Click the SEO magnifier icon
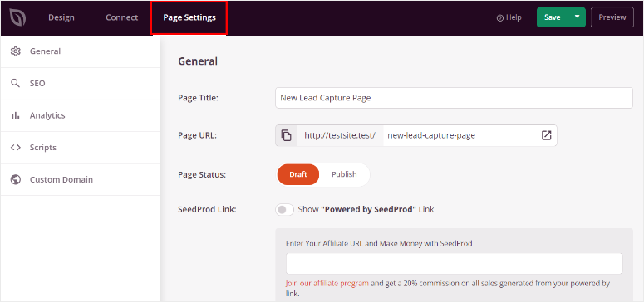The width and height of the screenshot is (644, 302). point(16,83)
